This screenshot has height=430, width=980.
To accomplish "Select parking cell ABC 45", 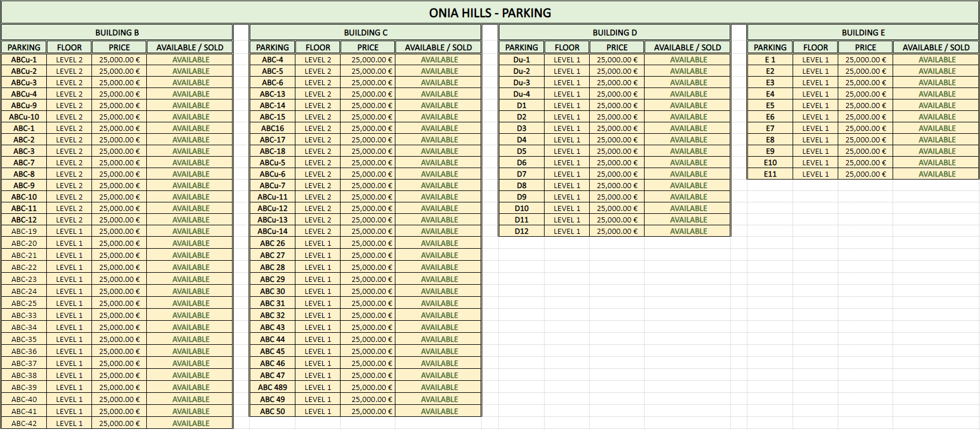I will click(x=273, y=351).
